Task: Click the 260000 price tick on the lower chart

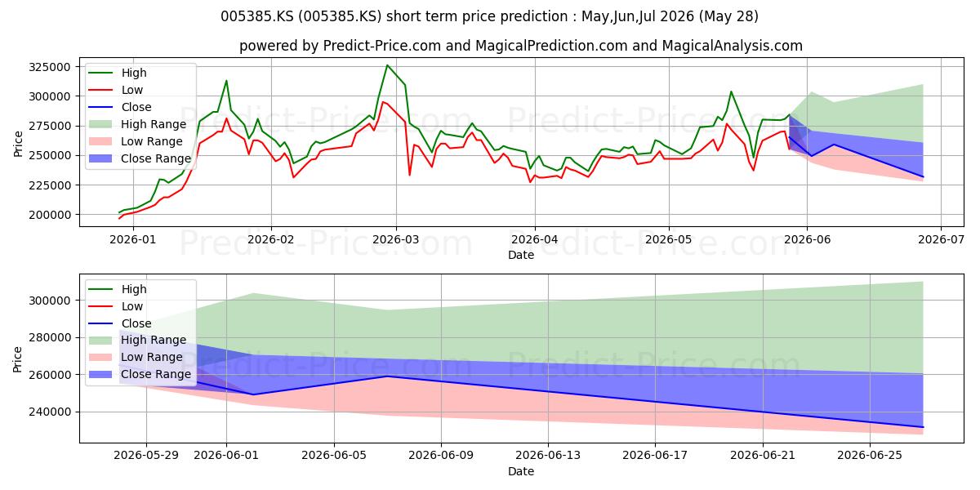Action: tap(51, 375)
